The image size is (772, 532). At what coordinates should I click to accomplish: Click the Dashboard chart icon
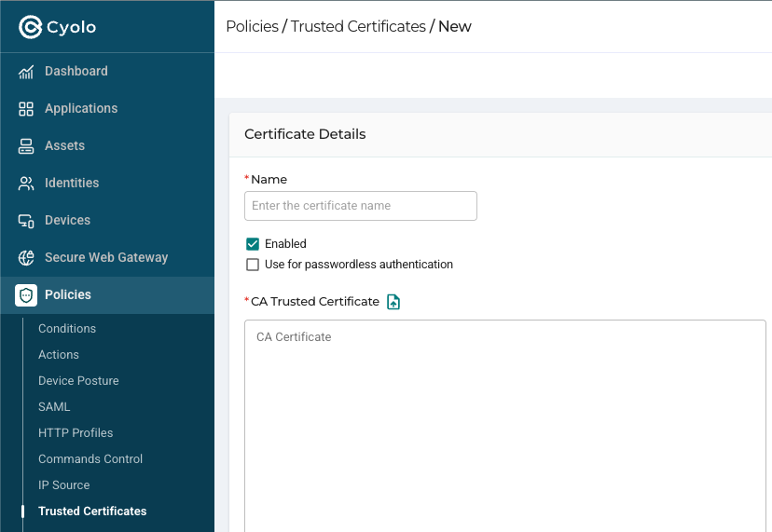(26, 72)
